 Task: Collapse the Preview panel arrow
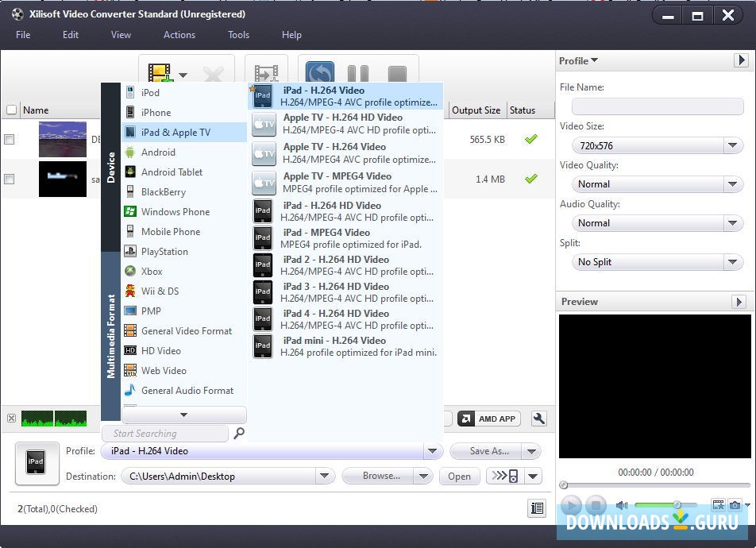pyautogui.click(x=739, y=302)
